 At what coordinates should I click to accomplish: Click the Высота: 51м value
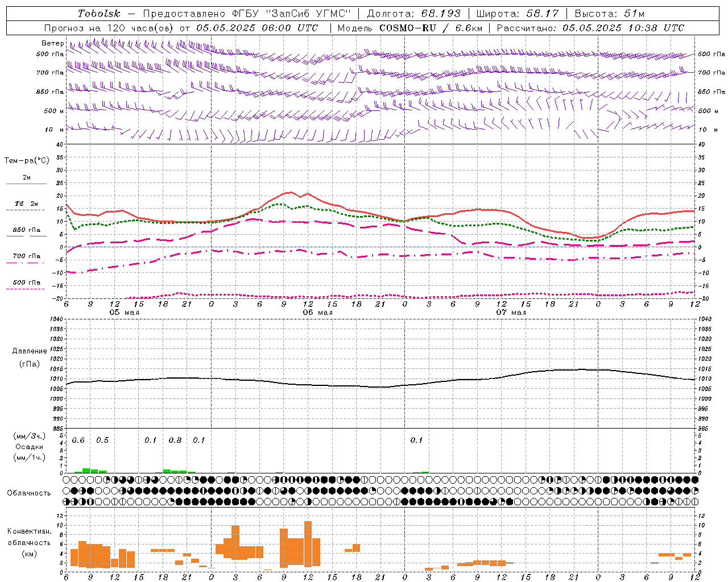pos(610,14)
